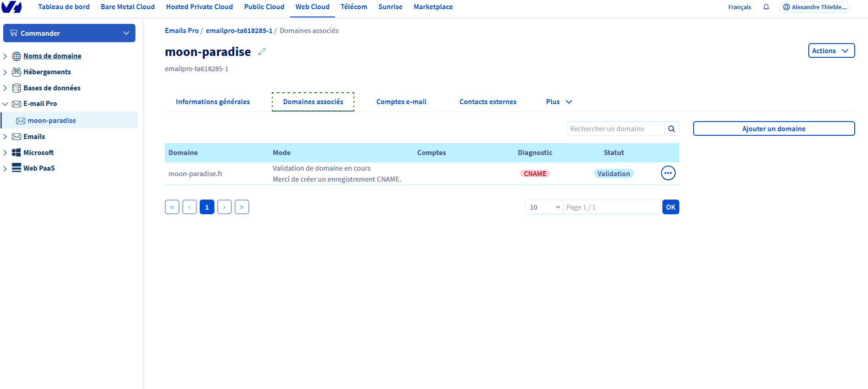Open notifications bell icon

766,7
